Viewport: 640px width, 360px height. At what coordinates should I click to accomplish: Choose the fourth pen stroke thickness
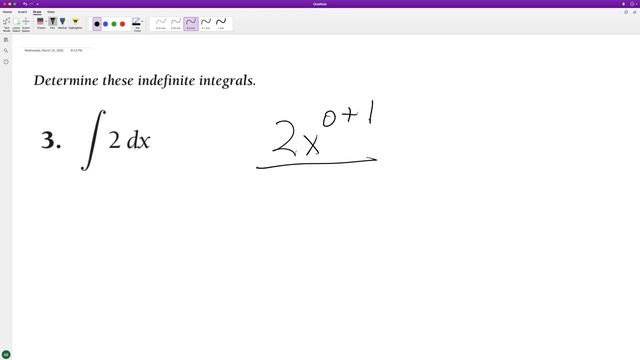(x=206, y=24)
